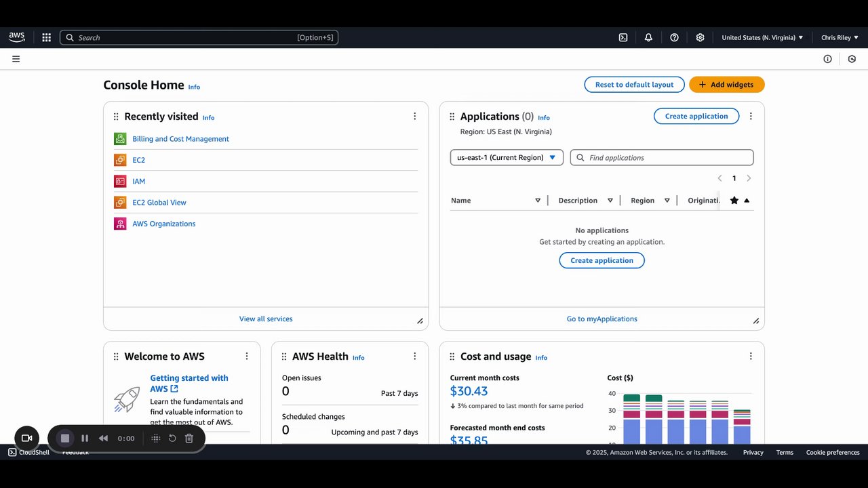
Task: Go to the next applications page
Action: (x=749, y=178)
